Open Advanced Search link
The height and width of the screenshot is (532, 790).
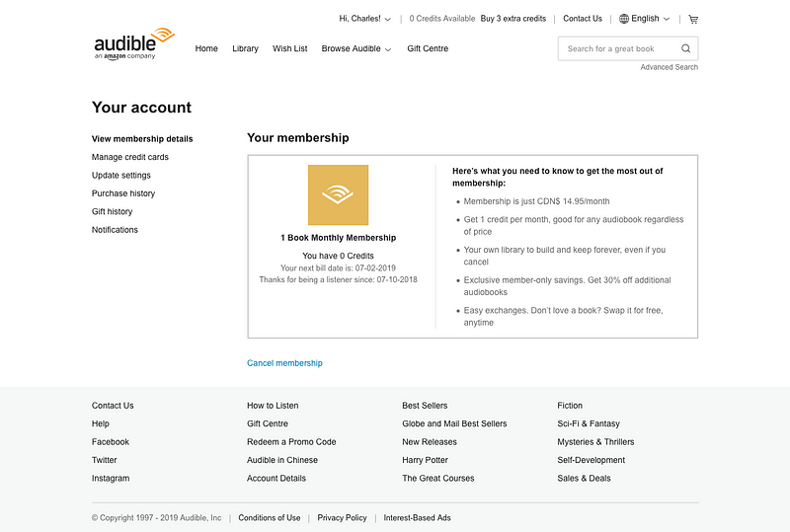point(669,67)
